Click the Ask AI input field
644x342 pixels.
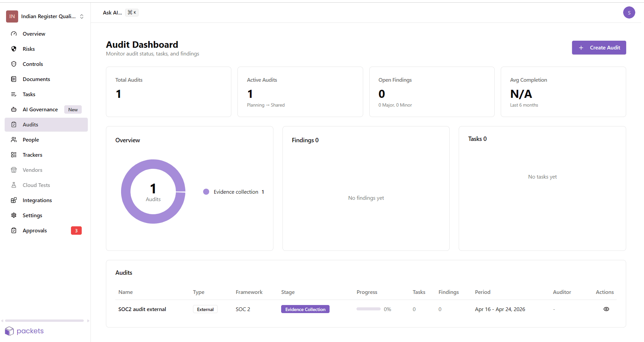click(x=120, y=12)
